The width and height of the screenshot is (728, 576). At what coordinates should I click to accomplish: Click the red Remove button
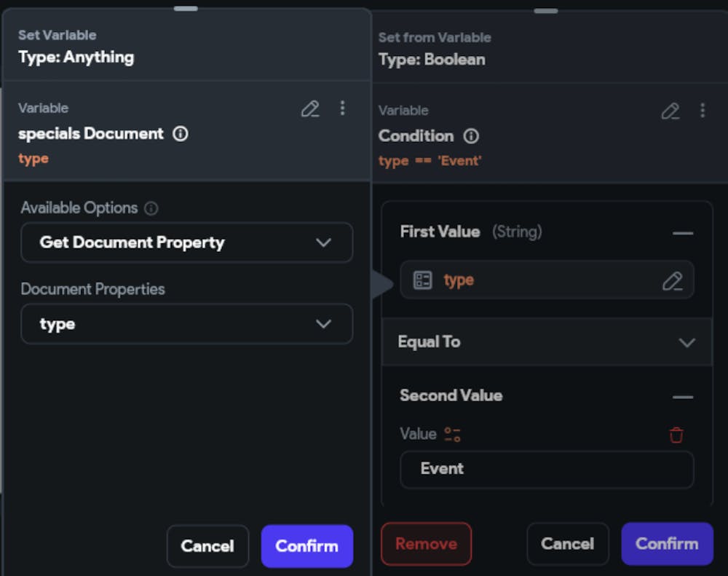click(426, 544)
